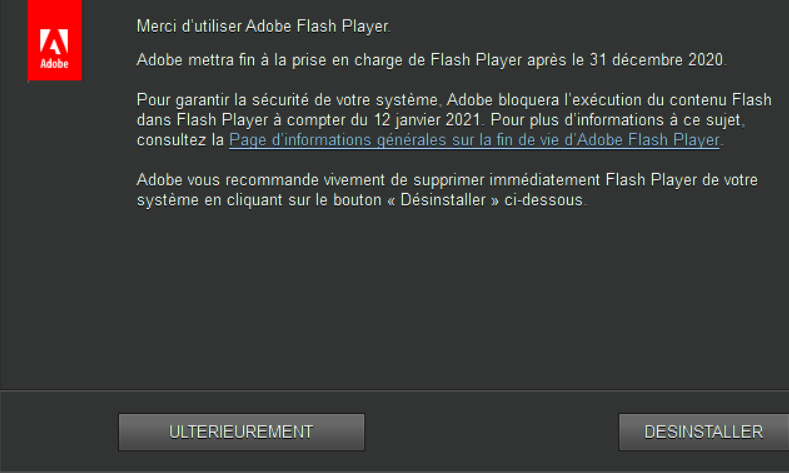Viewport: 789px width, 473px height.
Task: Select the « Désinstaller » word in the message
Action: [443, 200]
